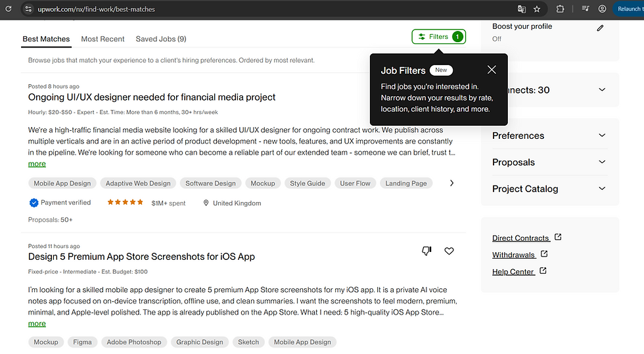Save the App Store Screenshots job with heart

(449, 251)
